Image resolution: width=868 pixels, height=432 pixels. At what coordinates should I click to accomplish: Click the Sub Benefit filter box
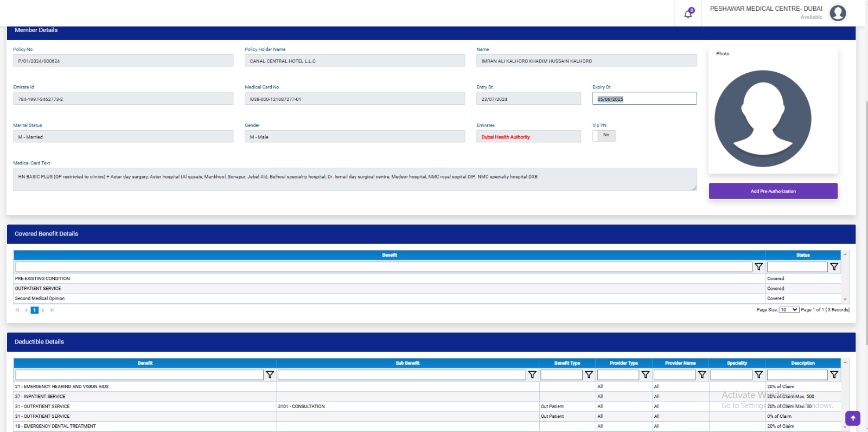tap(402, 375)
